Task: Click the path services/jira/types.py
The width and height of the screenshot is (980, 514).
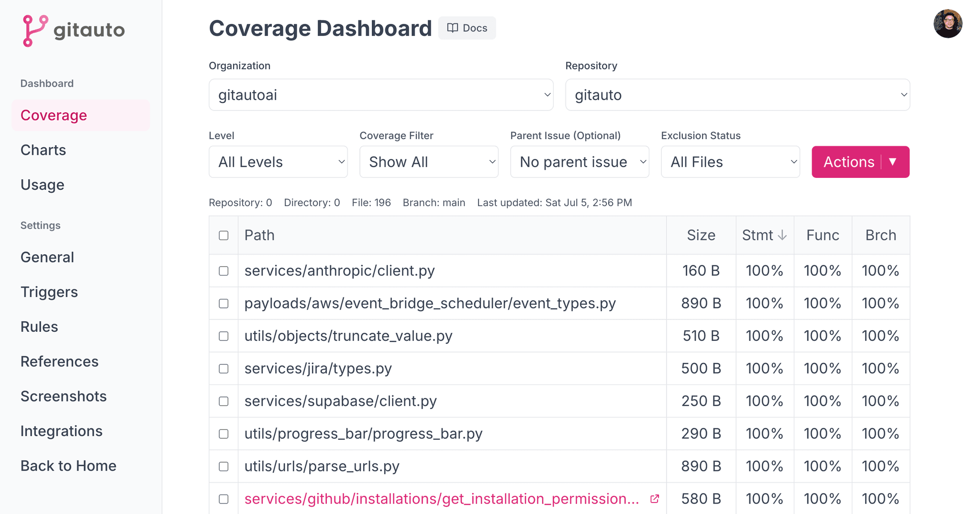Action: pos(318,368)
